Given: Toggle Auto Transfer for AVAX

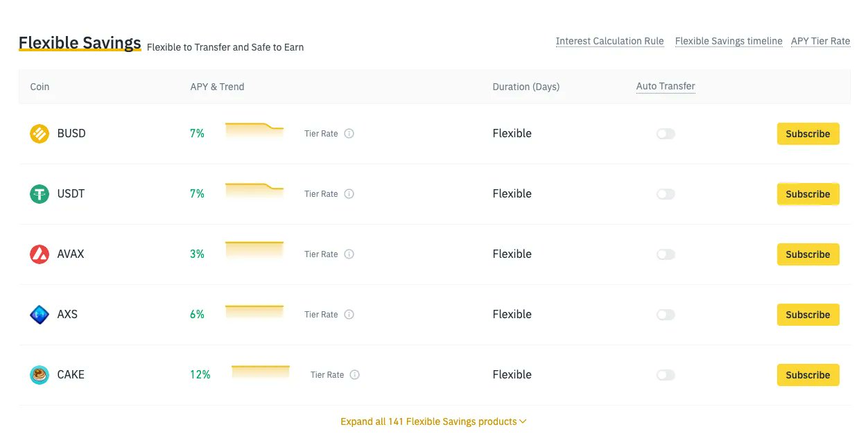Looking at the screenshot, I should click(x=666, y=254).
